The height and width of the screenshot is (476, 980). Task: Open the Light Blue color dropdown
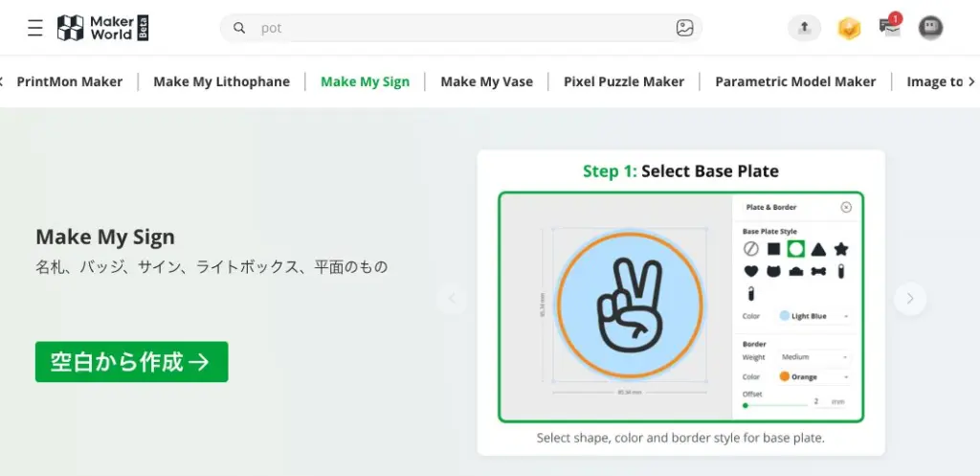coord(814,316)
